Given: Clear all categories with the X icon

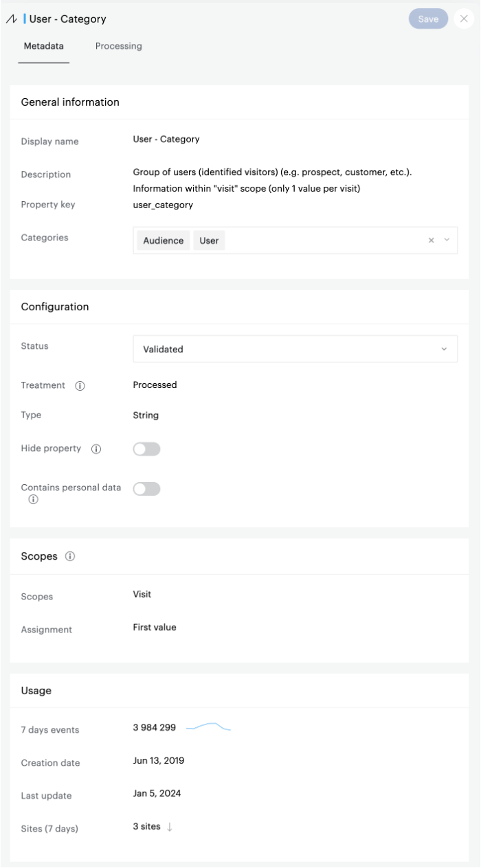Looking at the screenshot, I should pyautogui.click(x=432, y=240).
